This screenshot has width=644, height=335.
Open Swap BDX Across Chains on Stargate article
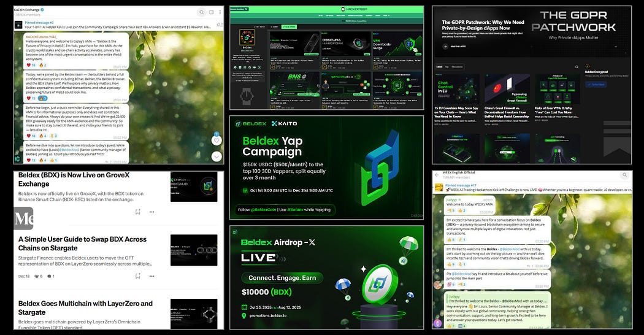[x=82, y=244]
